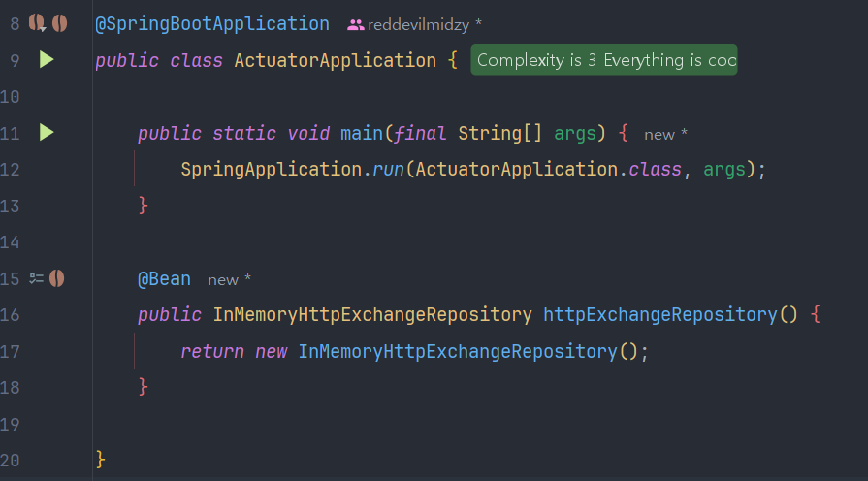Click the void keyword on line 11

point(308,134)
